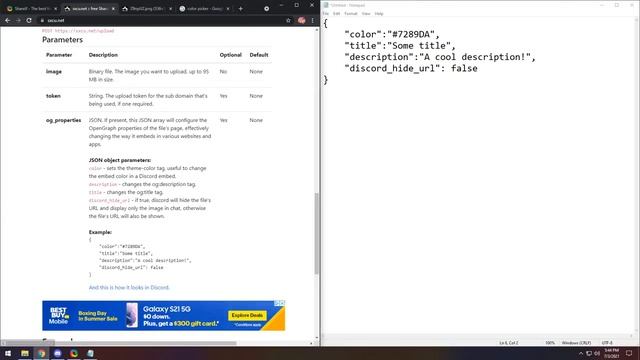640x360 pixels.
Task: Click the 'Optional' column header
Action: coord(231,55)
